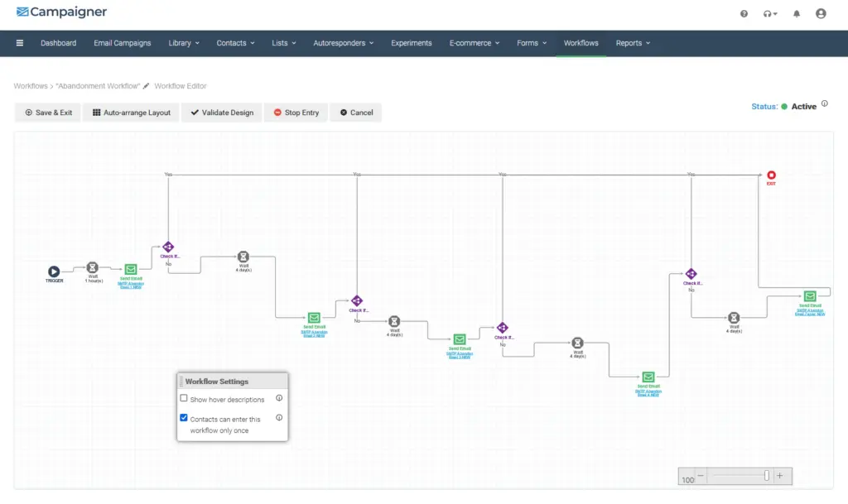Screen dimensions: 848x504
Task: Click the Save & Exit button
Action: (48, 113)
